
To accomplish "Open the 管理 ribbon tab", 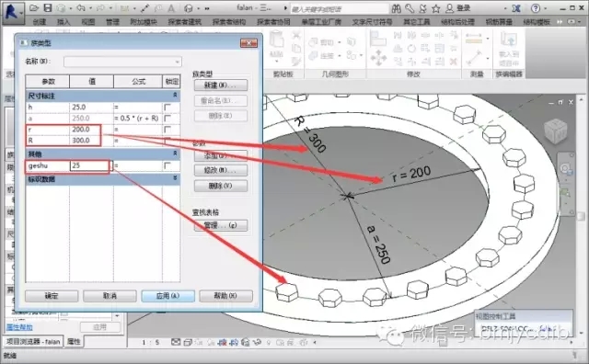I will point(112,22).
